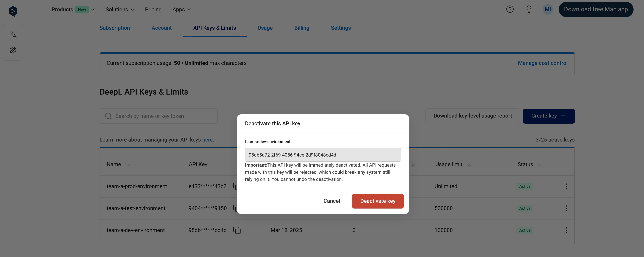Click the API key text field in dialog
The width and height of the screenshot is (644, 257).
[x=323, y=155]
